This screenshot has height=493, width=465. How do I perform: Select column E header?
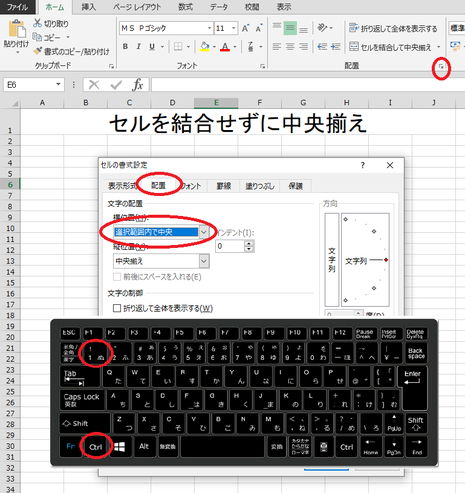coord(216,103)
